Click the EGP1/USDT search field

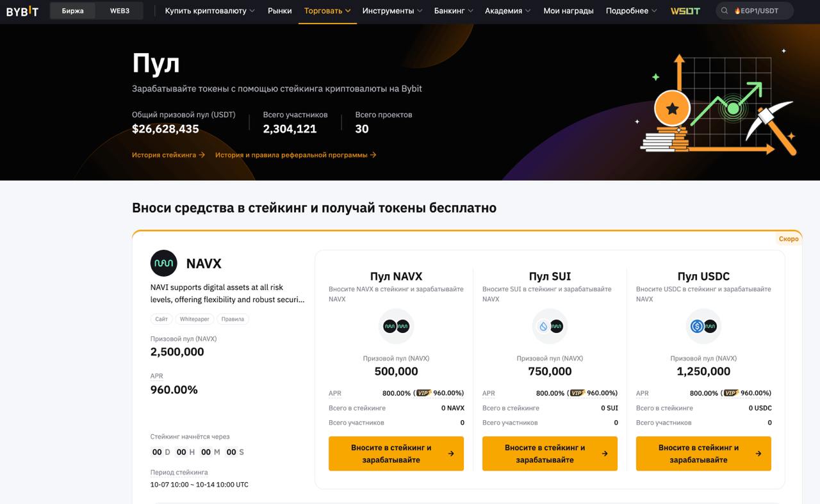click(x=760, y=11)
